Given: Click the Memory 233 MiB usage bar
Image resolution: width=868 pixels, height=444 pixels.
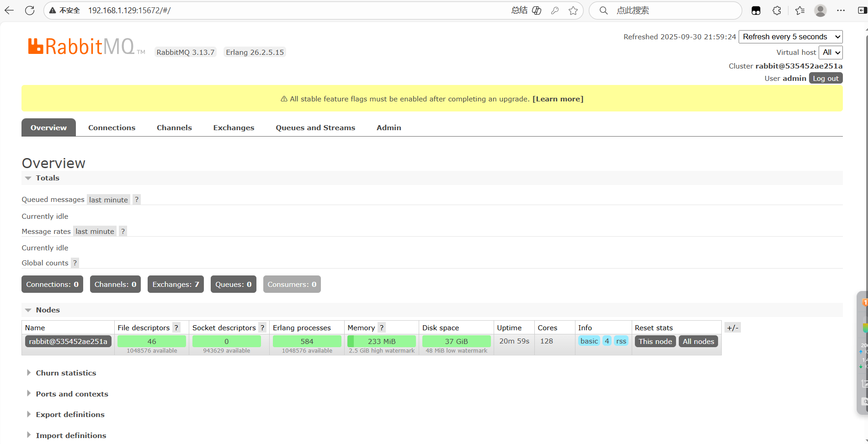Looking at the screenshot, I should coord(382,341).
